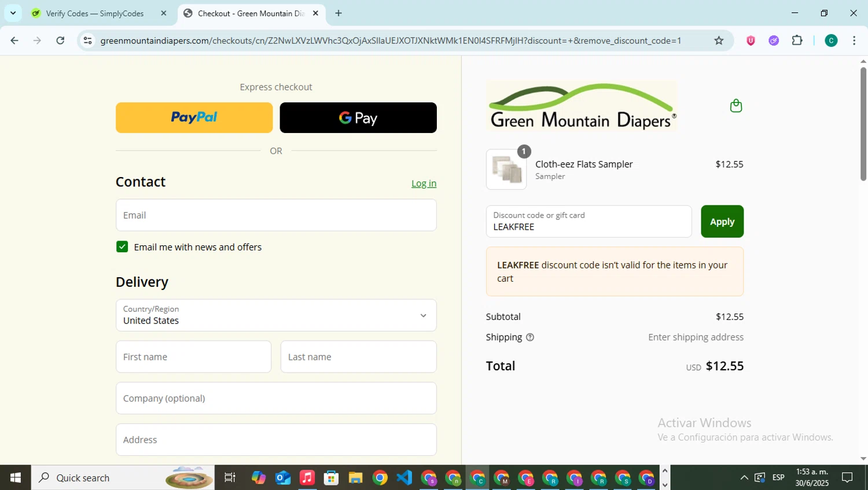Open the Chrome profile avatar C
The image size is (868, 490).
pyautogui.click(x=831, y=40)
